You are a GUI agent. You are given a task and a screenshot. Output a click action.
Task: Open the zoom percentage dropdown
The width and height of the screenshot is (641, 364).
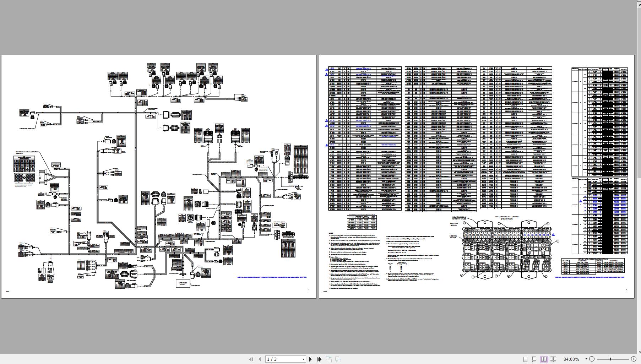586,359
